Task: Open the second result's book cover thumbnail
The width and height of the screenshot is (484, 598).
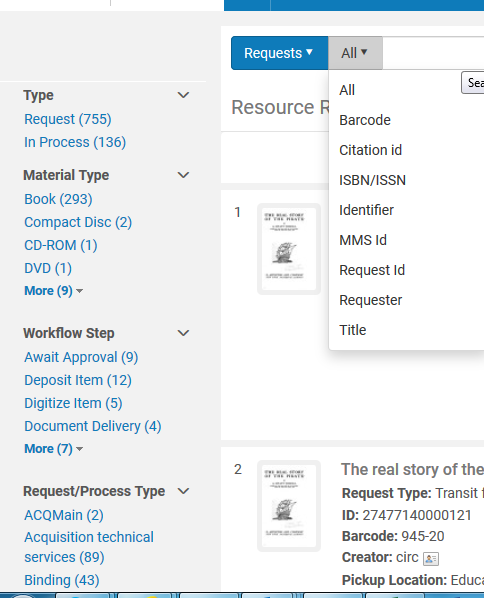Action: (289, 506)
